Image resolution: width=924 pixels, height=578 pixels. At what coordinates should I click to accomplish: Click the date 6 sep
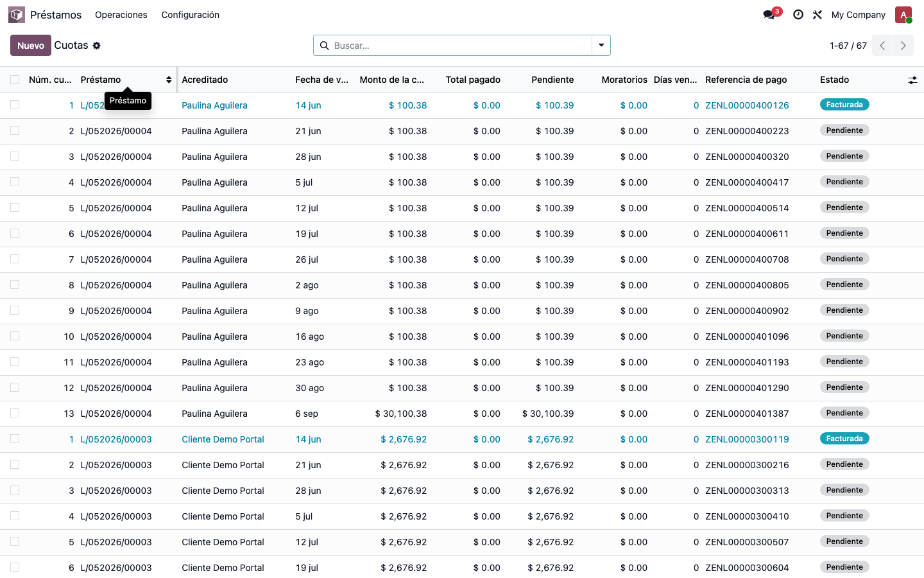pos(307,414)
